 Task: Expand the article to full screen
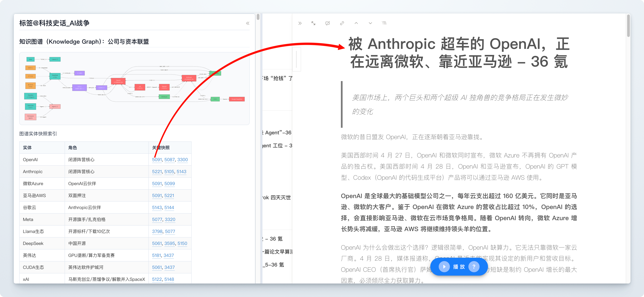[313, 23]
